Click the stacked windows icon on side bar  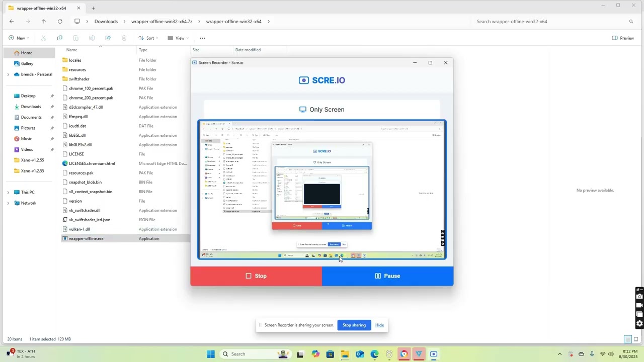pos(639,315)
